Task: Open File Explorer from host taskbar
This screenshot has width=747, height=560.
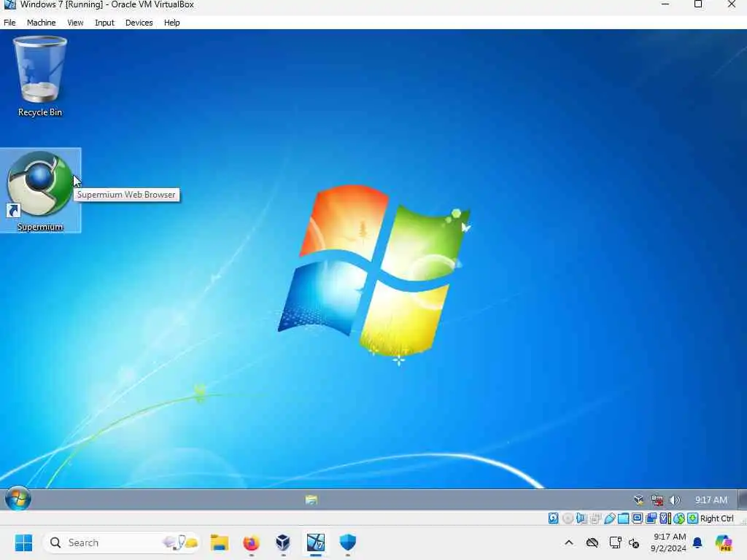Action: click(x=219, y=542)
